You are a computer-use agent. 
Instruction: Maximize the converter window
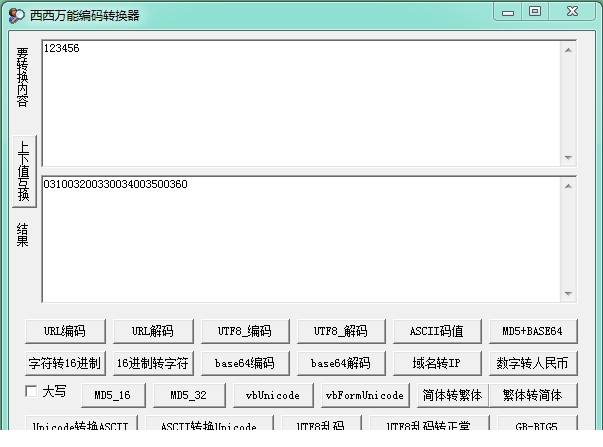pyautogui.click(x=535, y=12)
